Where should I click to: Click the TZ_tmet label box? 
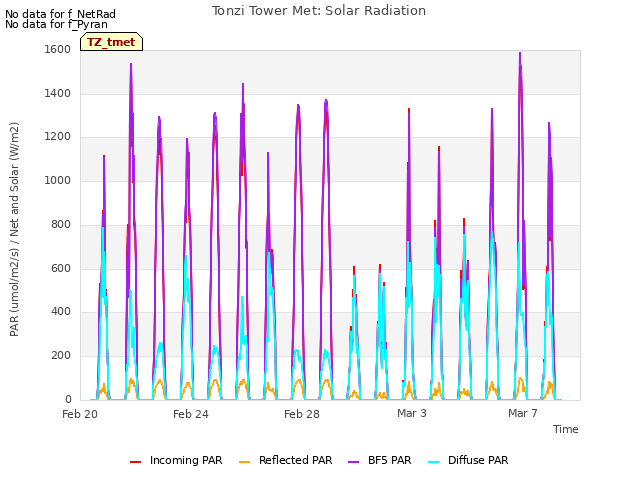[x=111, y=42]
